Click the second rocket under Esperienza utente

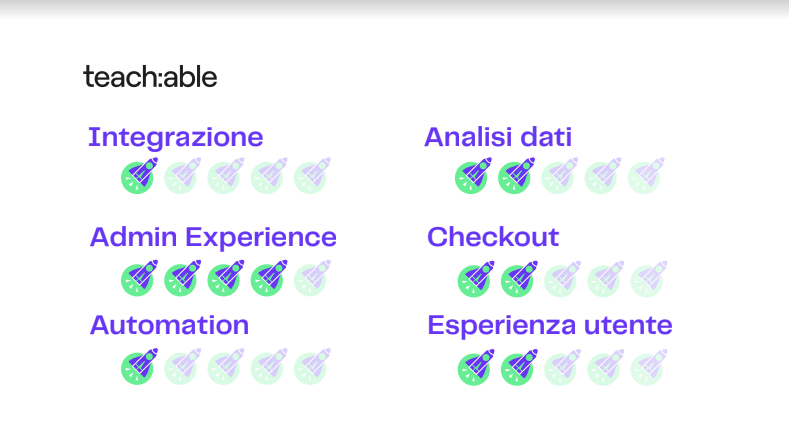518,367
